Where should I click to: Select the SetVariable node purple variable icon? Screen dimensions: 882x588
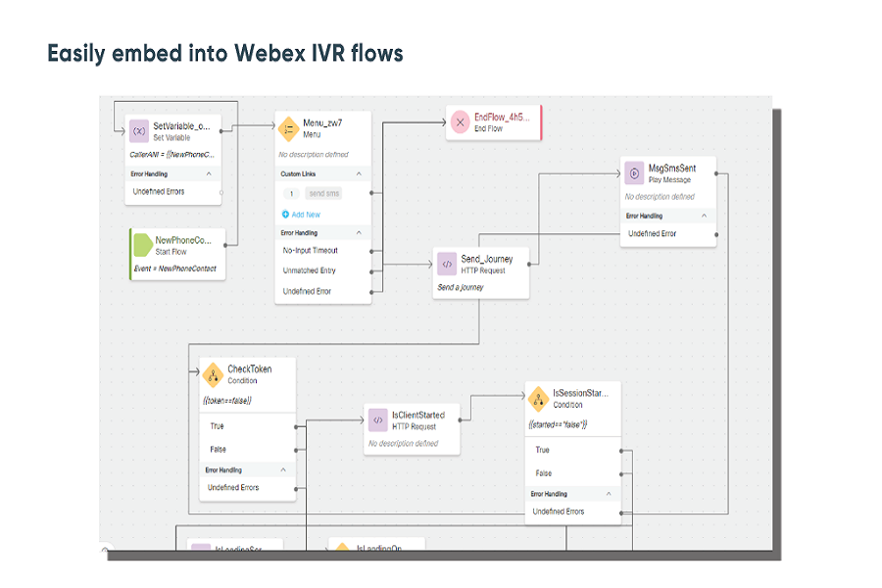pyautogui.click(x=139, y=131)
